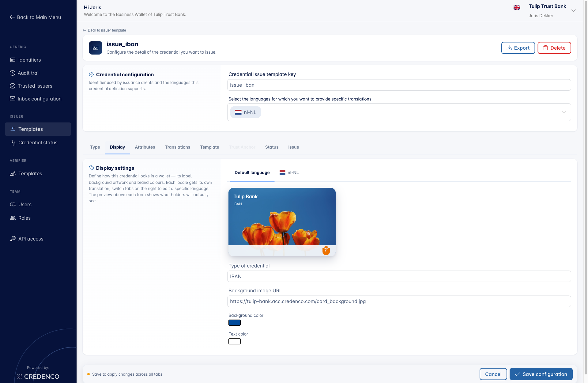Screen dimensions: 588x383
Task: Click the orange tulip logo on card preview
Action: [326, 250]
